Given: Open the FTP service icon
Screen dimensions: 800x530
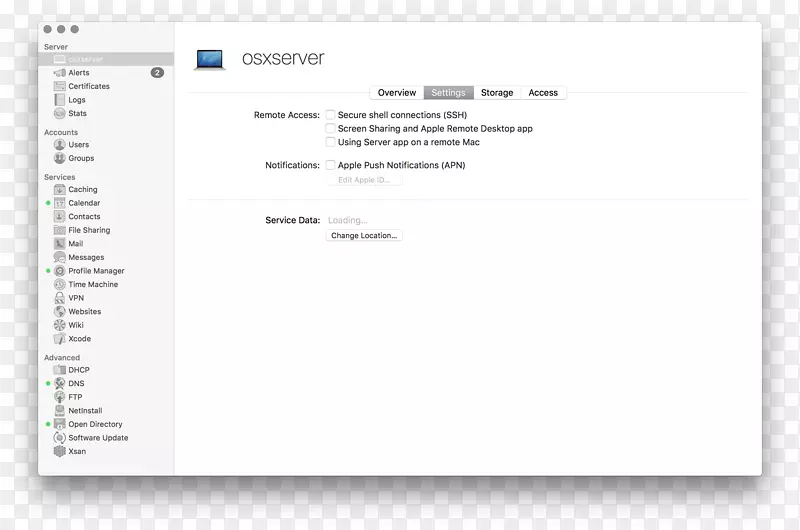Looking at the screenshot, I should 60,397.
